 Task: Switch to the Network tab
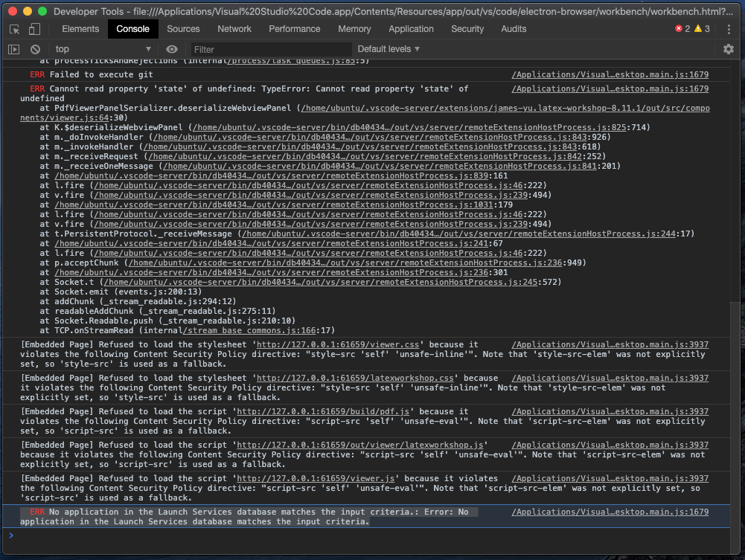[x=234, y=29]
